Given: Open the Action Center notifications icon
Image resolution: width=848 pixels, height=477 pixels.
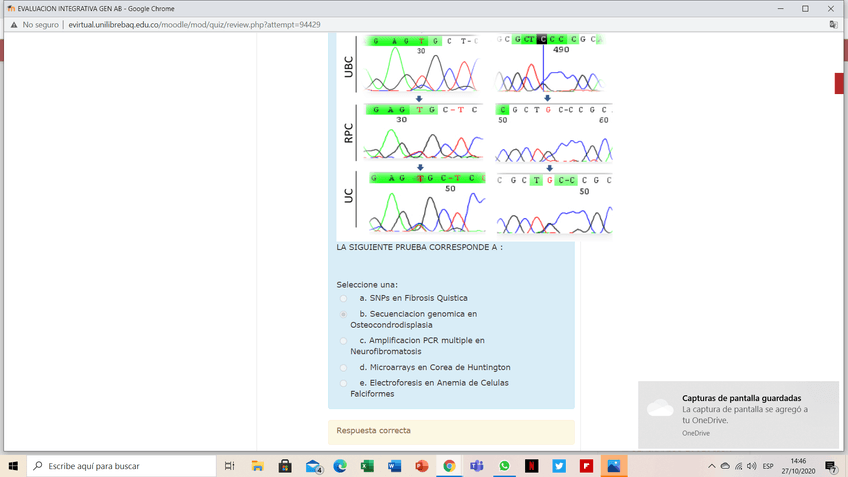Looking at the screenshot, I should click(831, 466).
